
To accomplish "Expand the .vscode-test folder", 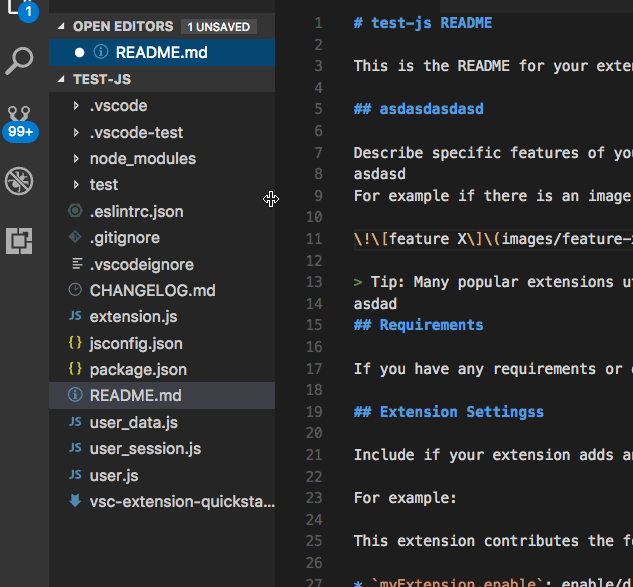I will pos(76,132).
